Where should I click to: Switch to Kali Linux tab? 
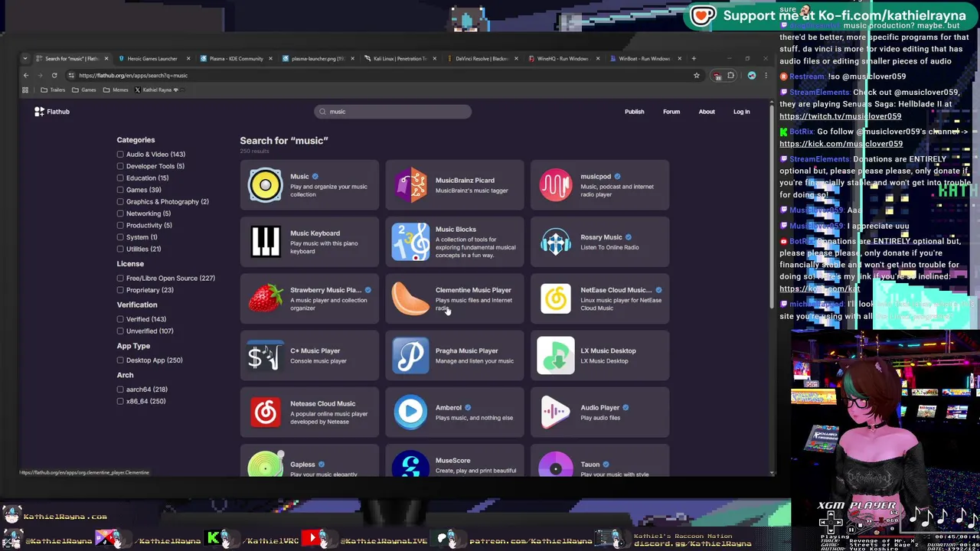400,58
